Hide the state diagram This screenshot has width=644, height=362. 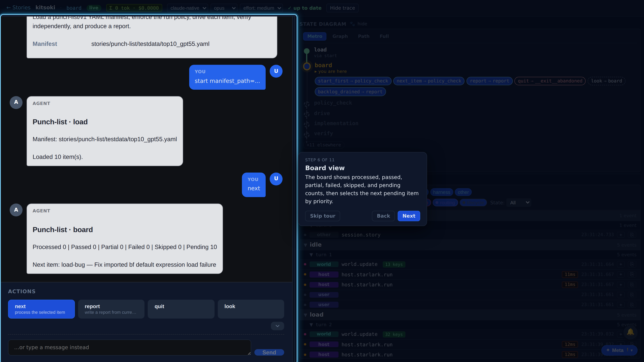click(x=362, y=24)
